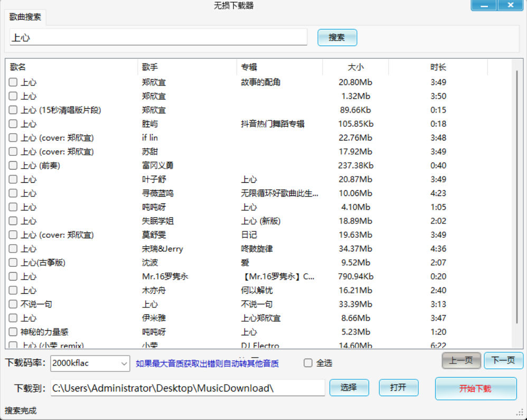This screenshot has height=420, width=527.
Task: Click inside the song search input field
Action: (158, 37)
